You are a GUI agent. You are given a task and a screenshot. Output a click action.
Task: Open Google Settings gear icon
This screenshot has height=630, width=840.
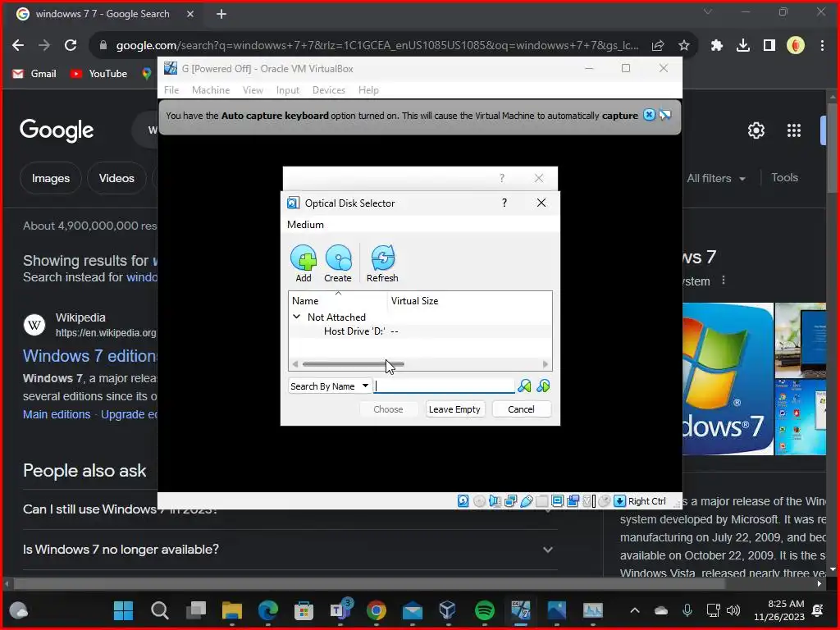pos(756,130)
